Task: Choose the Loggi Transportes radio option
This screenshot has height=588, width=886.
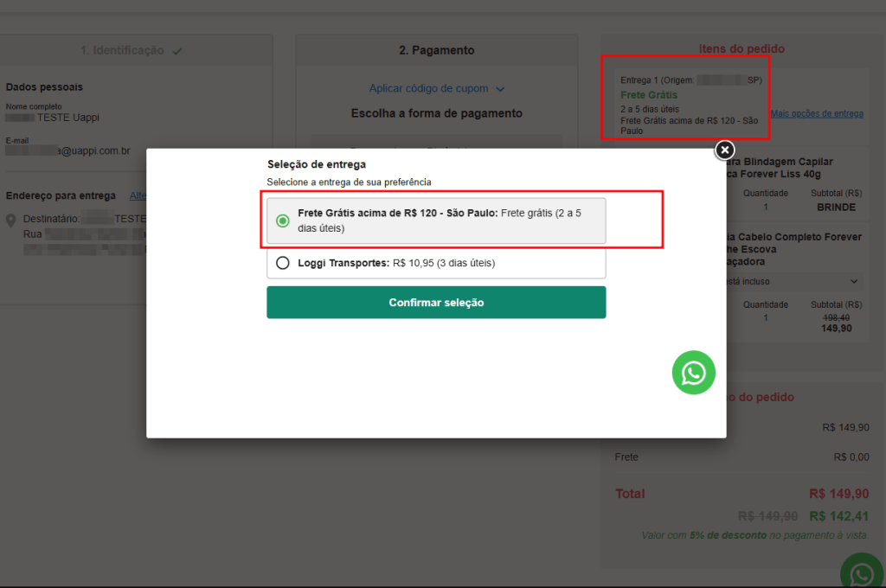Action: (282, 263)
